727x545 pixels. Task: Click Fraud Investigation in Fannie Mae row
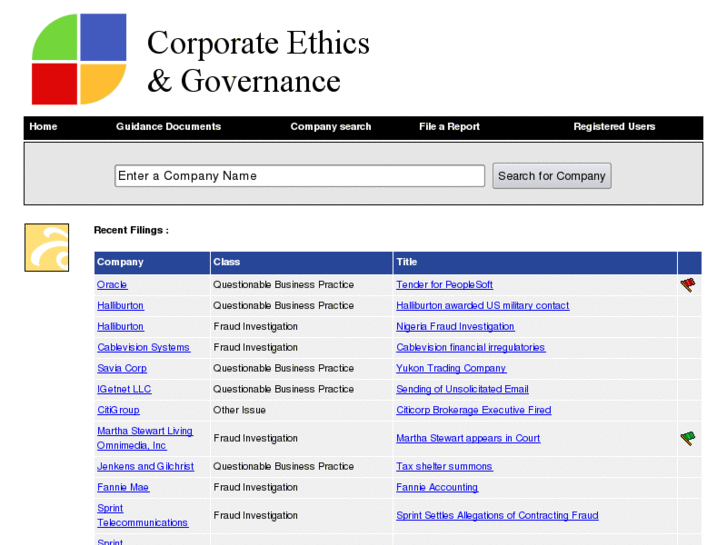pyautogui.click(x=255, y=487)
